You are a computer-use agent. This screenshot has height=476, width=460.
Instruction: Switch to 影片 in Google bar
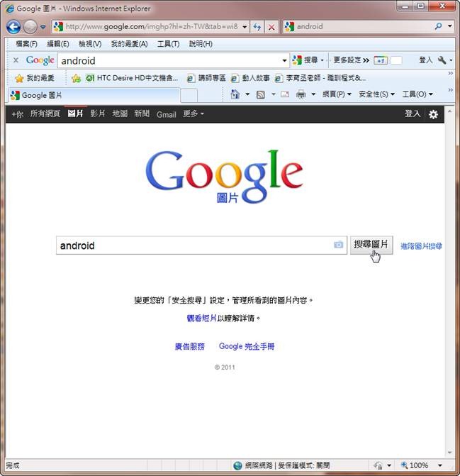[98, 114]
